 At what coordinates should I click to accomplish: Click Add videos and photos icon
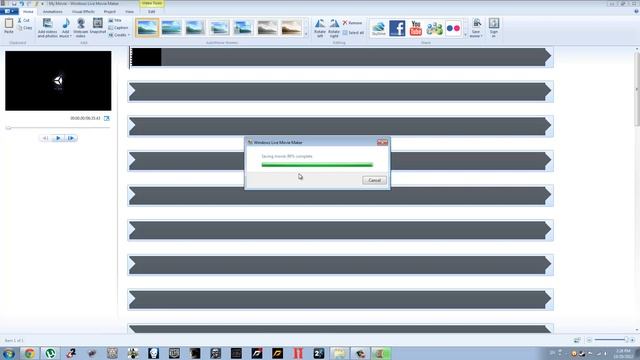click(47, 23)
